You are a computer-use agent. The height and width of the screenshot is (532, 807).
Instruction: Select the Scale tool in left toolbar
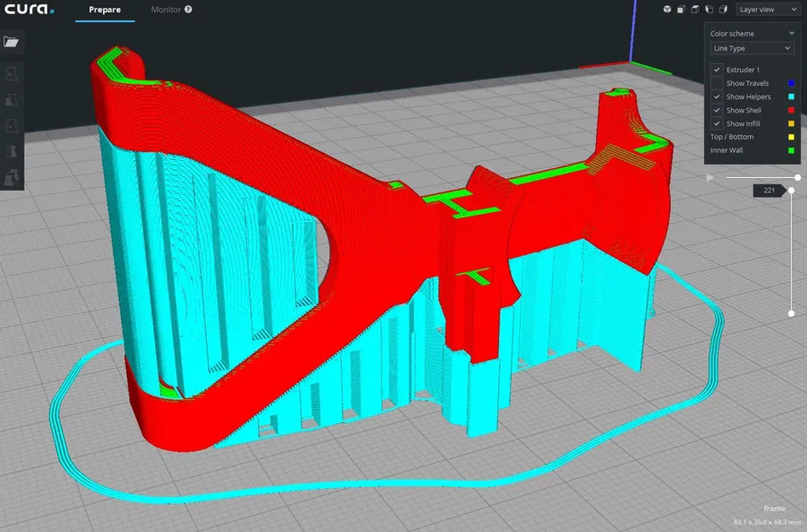11,100
